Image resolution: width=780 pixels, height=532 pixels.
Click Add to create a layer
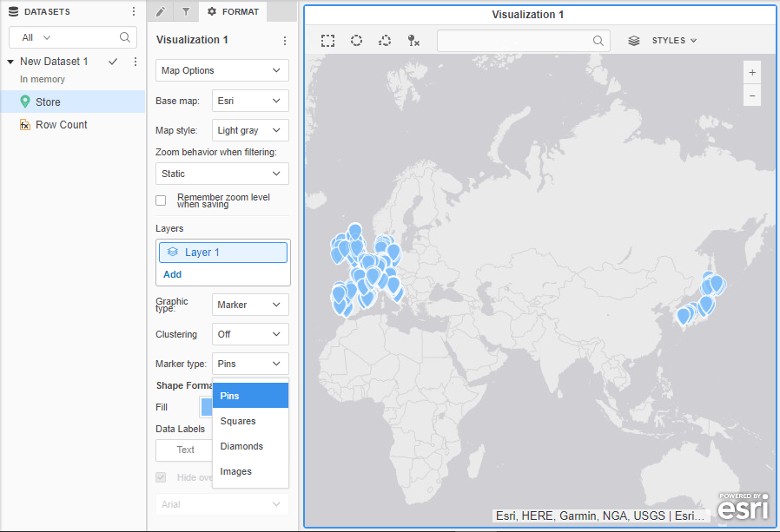coord(172,274)
